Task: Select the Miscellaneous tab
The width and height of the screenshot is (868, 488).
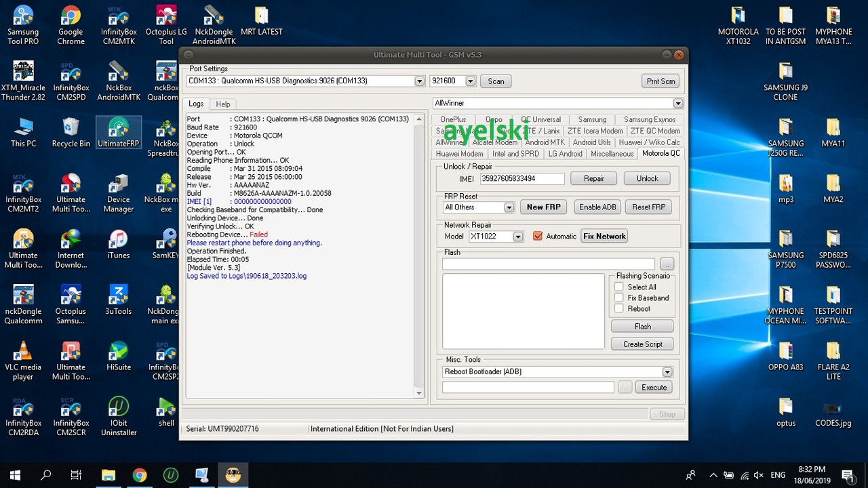Action: 612,154
